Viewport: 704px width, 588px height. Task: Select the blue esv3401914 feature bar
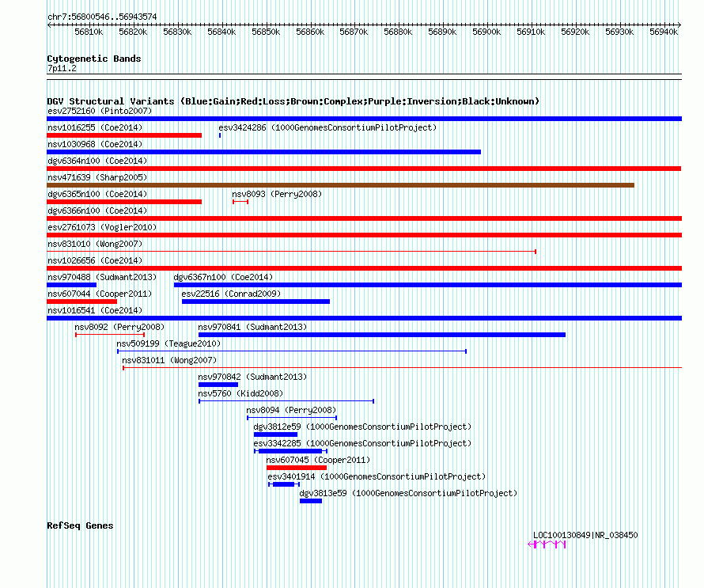[284, 484]
